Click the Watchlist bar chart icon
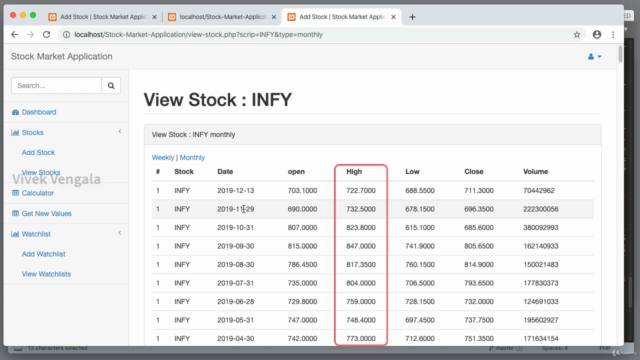This screenshot has height=360, width=640. 16,234
